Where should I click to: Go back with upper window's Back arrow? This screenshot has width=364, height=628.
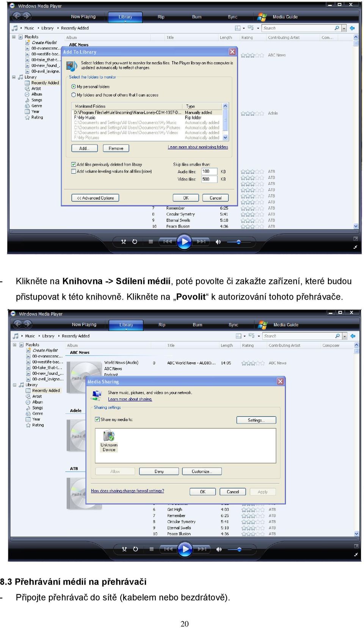17,16
